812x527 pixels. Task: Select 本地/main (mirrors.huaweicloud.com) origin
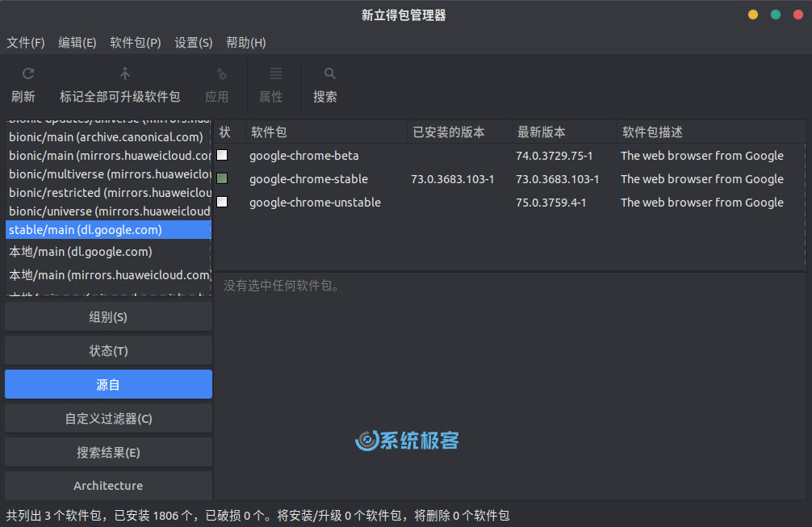pos(107,275)
